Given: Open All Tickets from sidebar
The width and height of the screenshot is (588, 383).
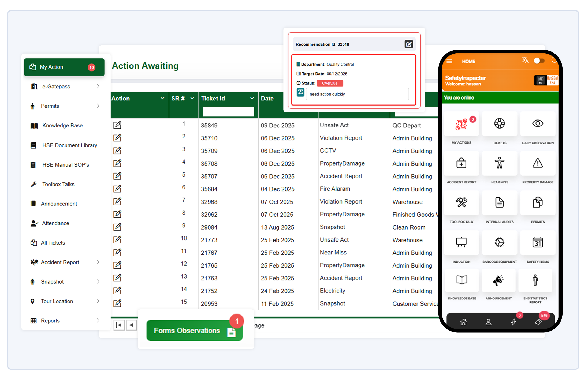Looking at the screenshot, I should click(53, 243).
